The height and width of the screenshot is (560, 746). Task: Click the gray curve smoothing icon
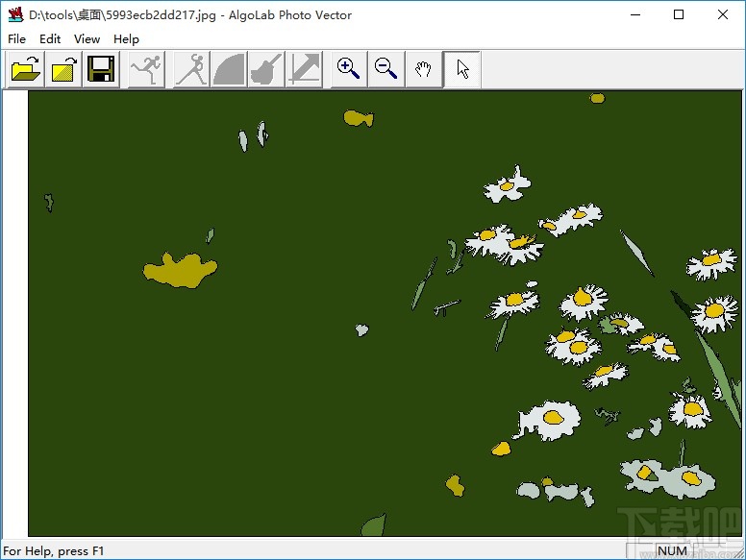(229, 69)
